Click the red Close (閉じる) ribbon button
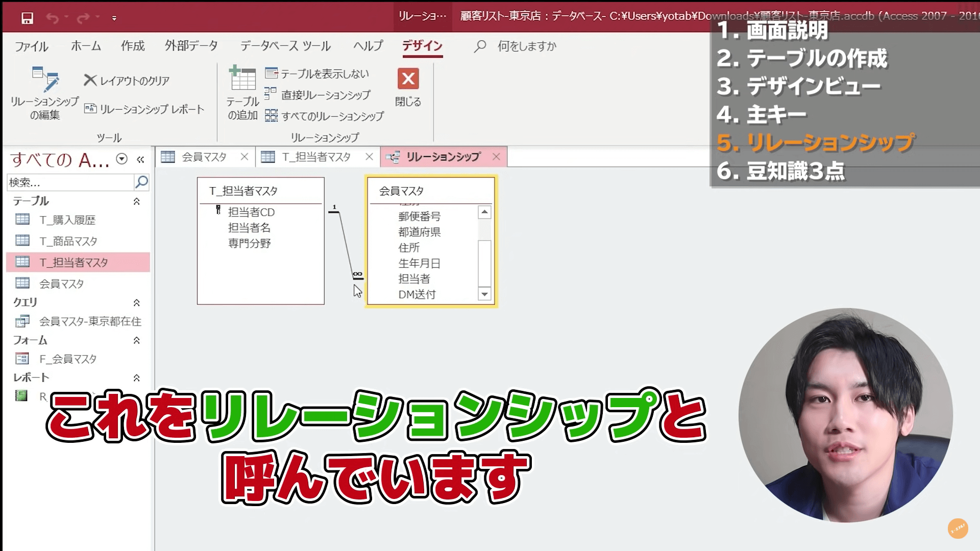 pos(408,79)
